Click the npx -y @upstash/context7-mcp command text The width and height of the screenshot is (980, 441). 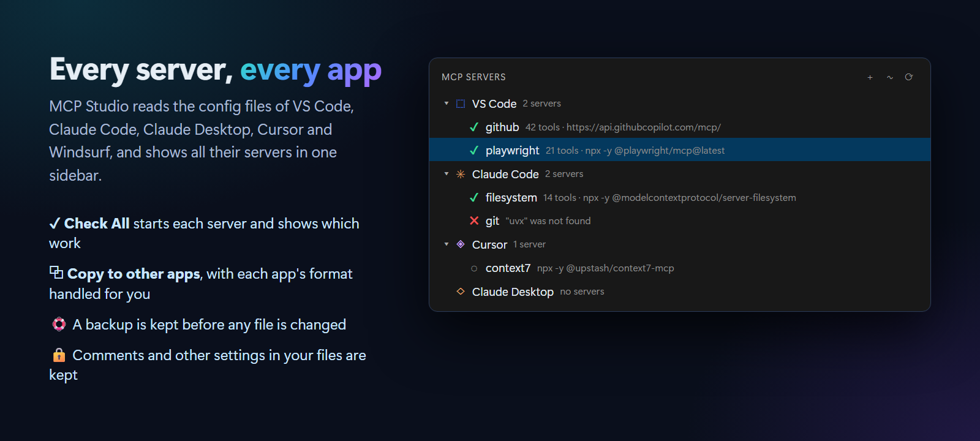coord(606,268)
